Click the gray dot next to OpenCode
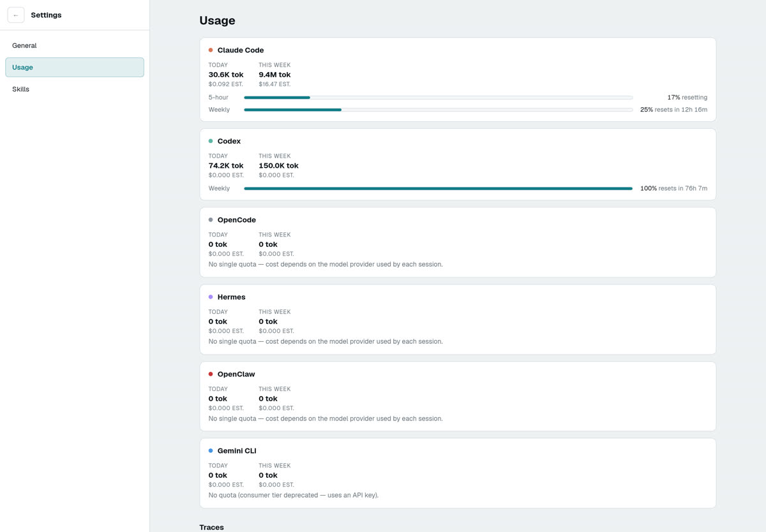Screen dimensions: 766x532 211,219
